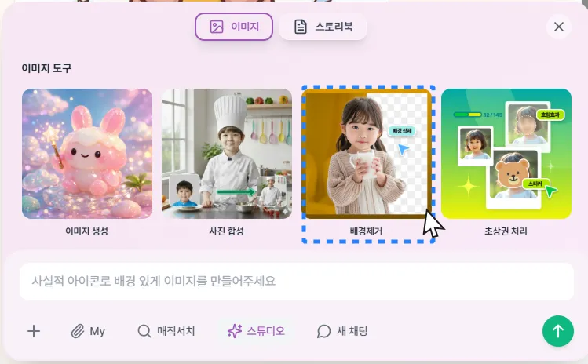This screenshot has width=588, height=364.
Task: Open 매직서치 magnifier search
Action: [x=166, y=331]
